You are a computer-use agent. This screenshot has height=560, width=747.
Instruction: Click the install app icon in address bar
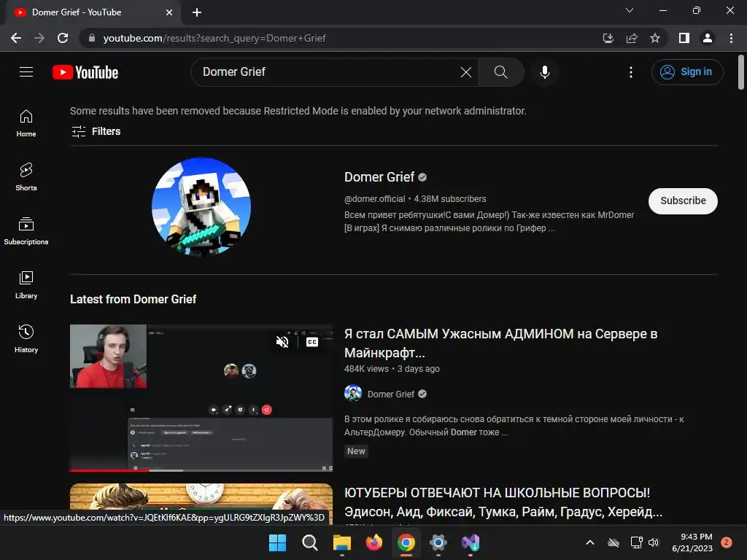point(608,38)
